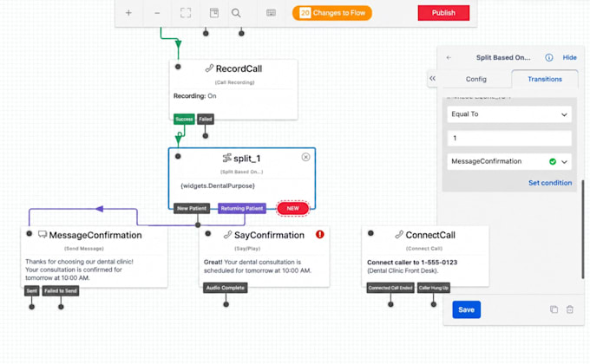Click the RecordCall Success transition
This screenshot has width=590, height=364.
pos(184,120)
